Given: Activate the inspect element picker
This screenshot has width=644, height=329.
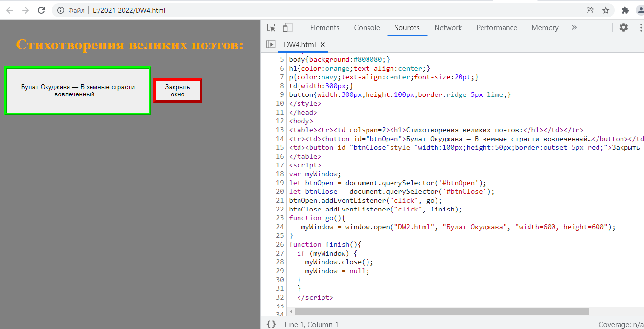Looking at the screenshot, I should (271, 28).
